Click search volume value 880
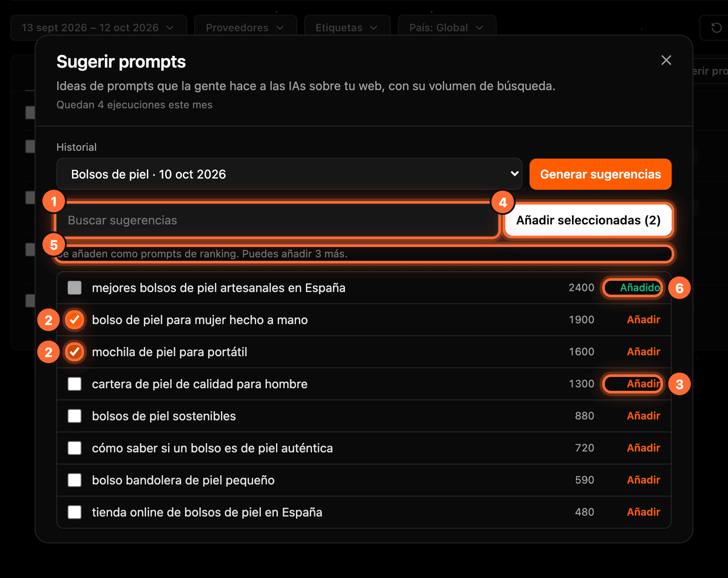728x578 pixels. 584,416
